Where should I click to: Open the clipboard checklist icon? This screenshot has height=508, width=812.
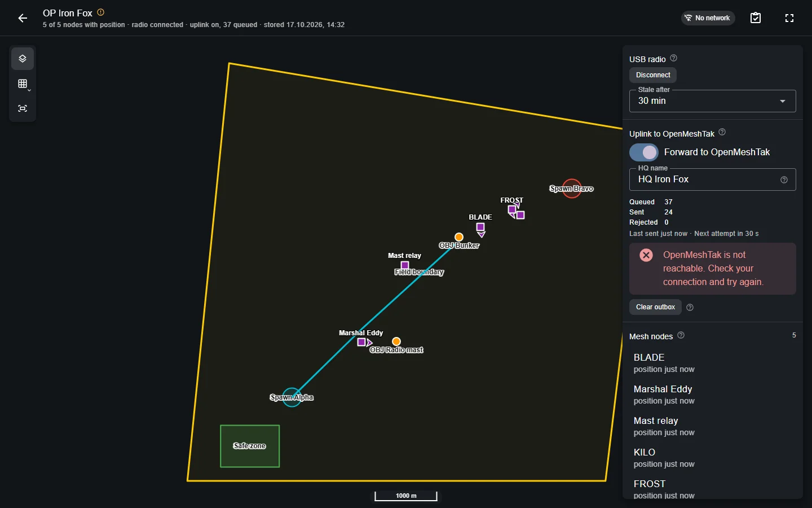(x=756, y=18)
